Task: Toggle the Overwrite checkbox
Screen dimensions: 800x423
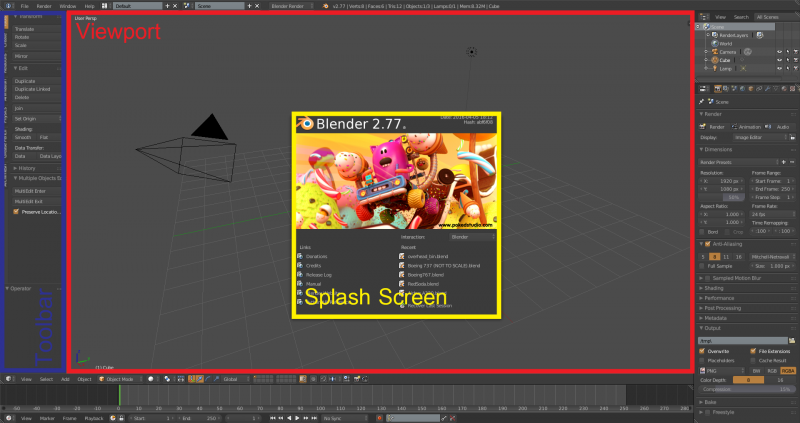Action: [702, 351]
